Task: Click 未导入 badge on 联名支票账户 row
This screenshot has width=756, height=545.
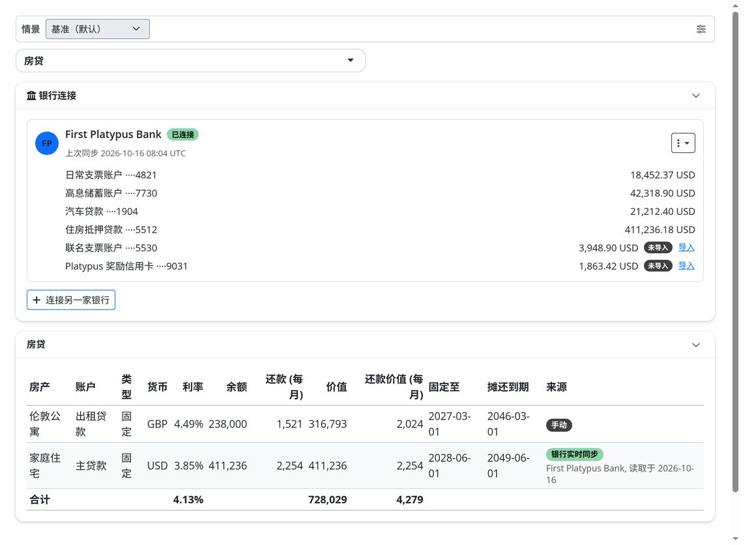Action: (x=658, y=247)
